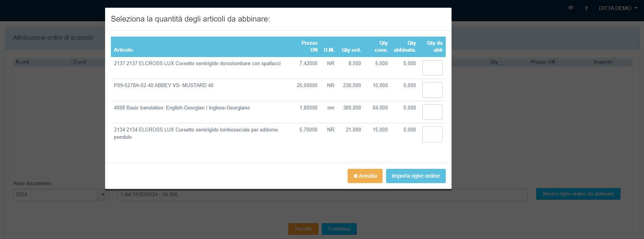Select quantity field for English-Georgian translation row
The image size is (644, 239).
tap(432, 112)
